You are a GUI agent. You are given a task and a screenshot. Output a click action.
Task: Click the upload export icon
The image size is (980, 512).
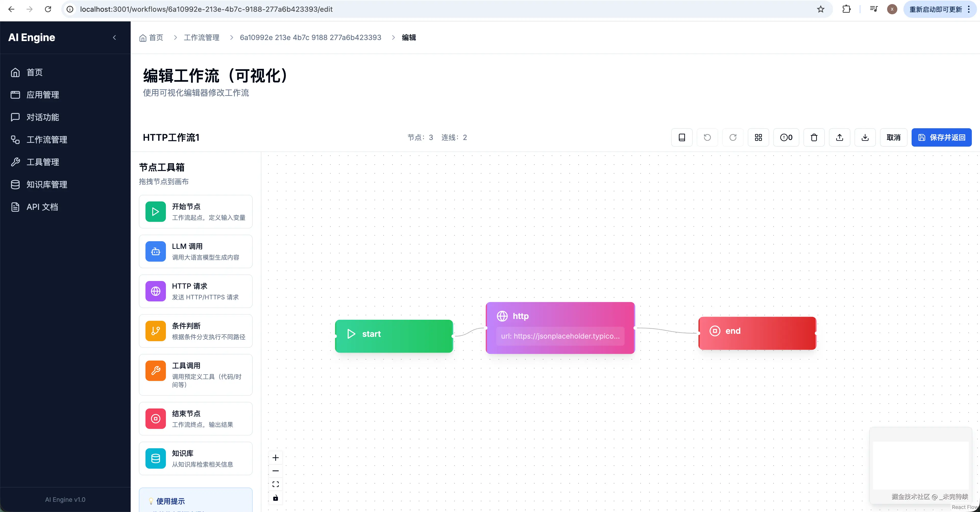839,137
